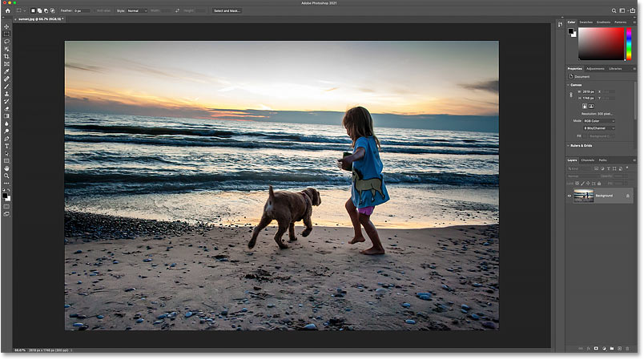Open the Color panel flyout menu
Screen dimensions: 644x360
[x=634, y=22]
